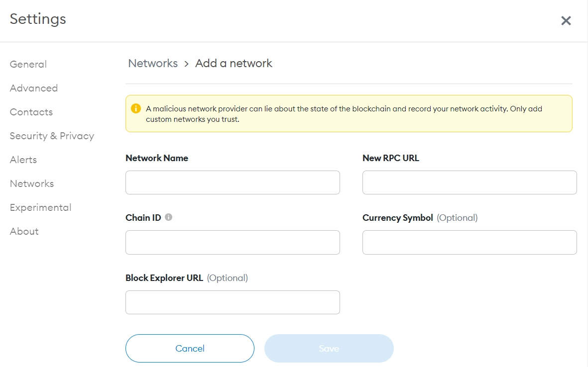The image size is (588, 367).
Task: Click the Networks breadcrumb link
Action: point(153,63)
